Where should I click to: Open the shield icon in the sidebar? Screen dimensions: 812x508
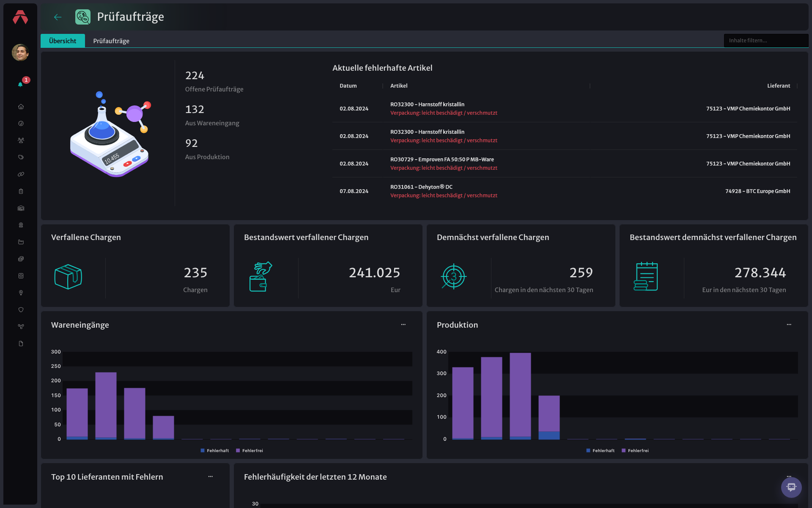click(x=21, y=310)
